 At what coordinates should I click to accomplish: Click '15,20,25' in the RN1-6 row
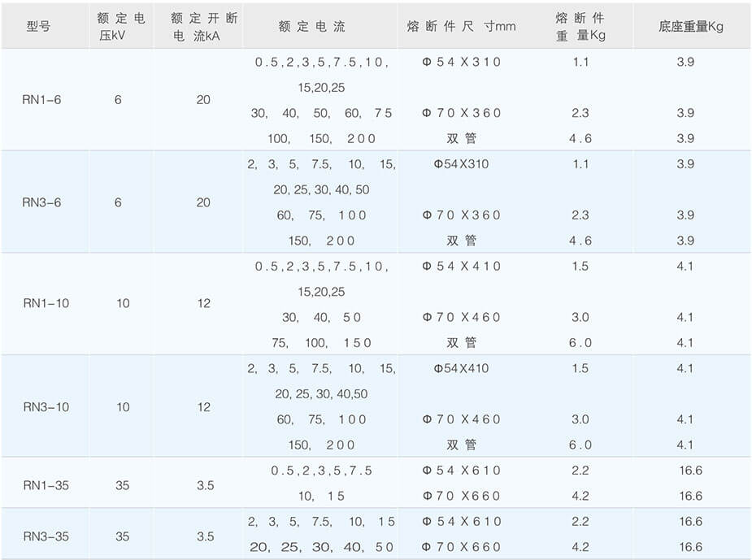pos(321,88)
